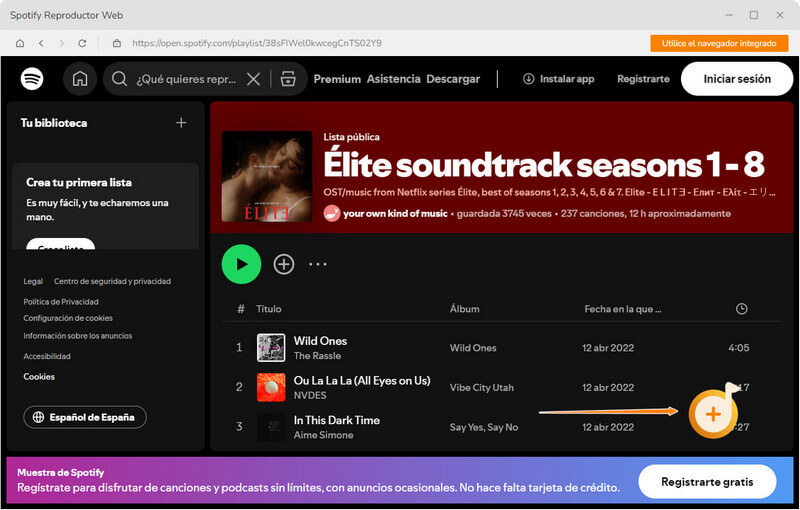Click the browser home icon in address bar

click(20, 43)
